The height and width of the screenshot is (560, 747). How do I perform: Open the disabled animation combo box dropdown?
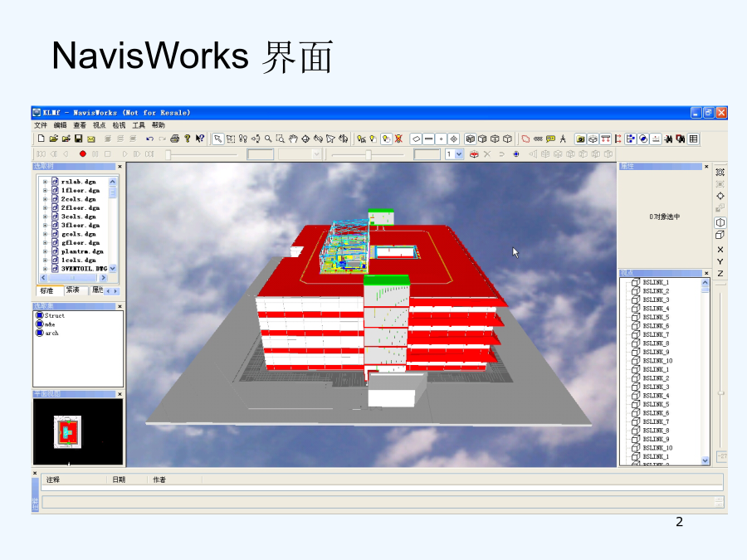[316, 153]
